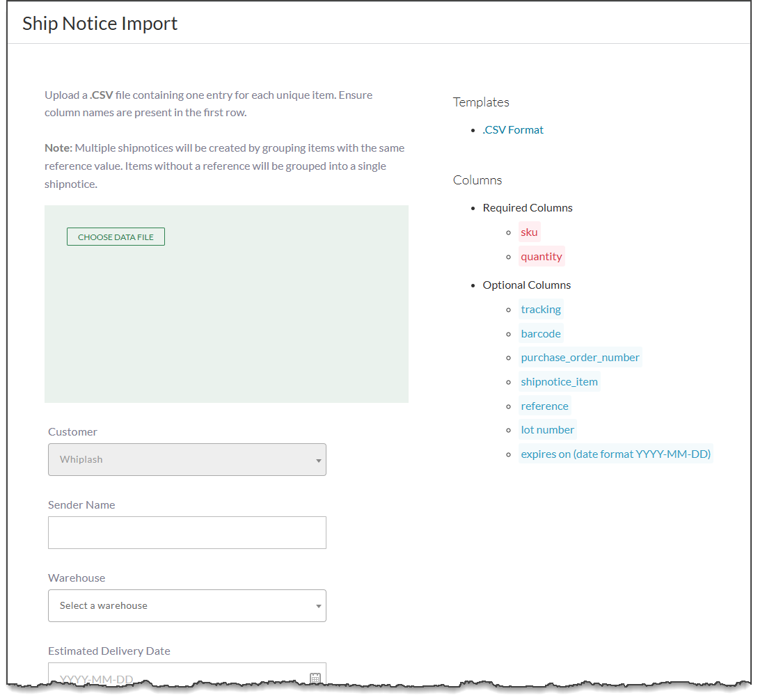Click the 'purchase_order_number' link
Viewport: 758px width, 700px height.
point(580,357)
